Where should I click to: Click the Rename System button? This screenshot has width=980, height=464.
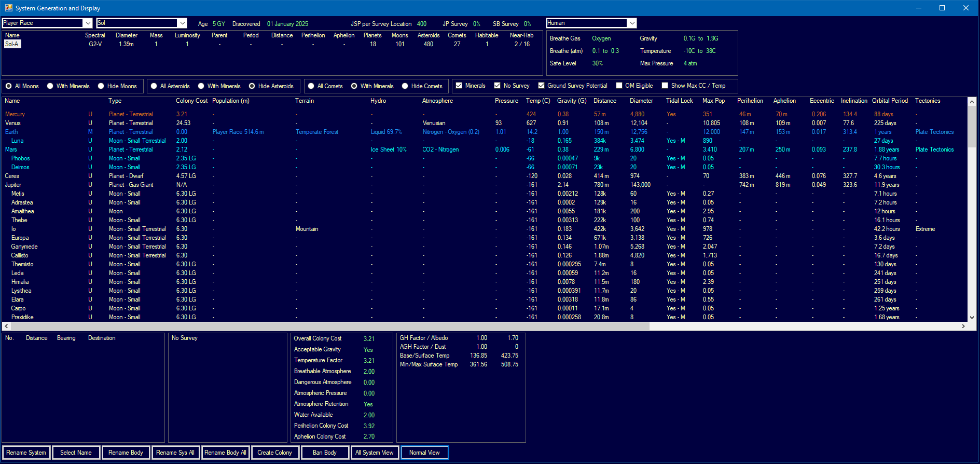26,453
